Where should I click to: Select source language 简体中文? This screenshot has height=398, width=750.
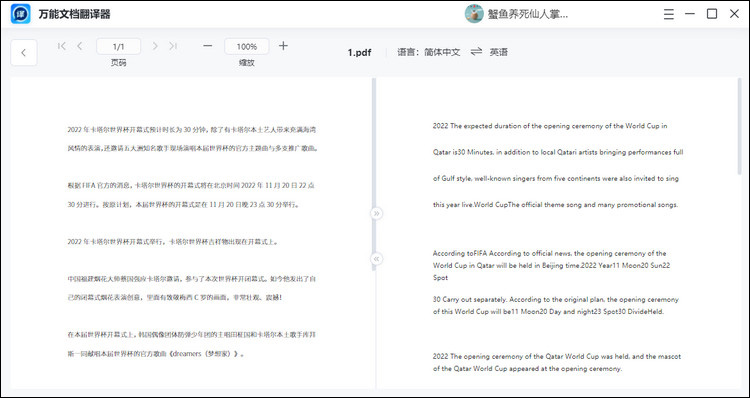(x=442, y=52)
